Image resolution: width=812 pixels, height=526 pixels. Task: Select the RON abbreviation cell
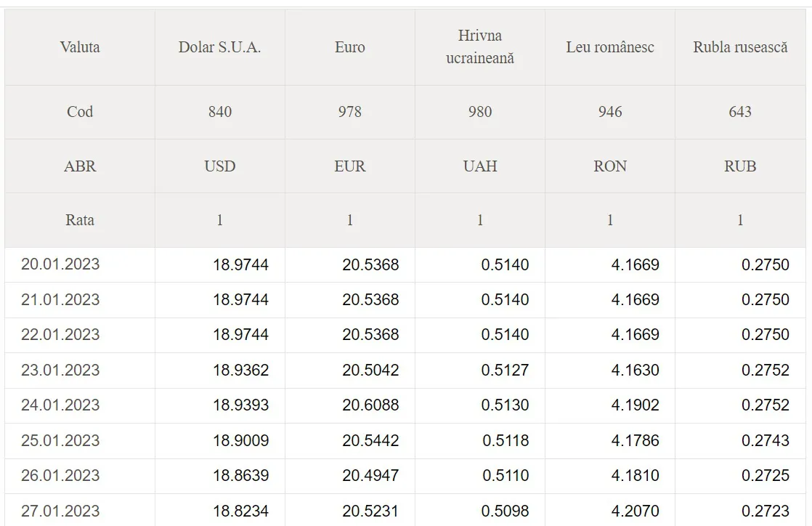coord(610,166)
